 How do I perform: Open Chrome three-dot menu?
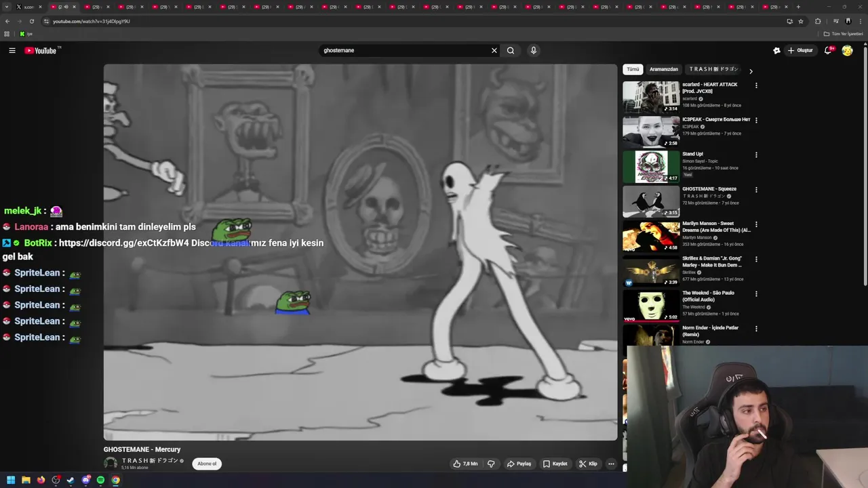pyautogui.click(x=860, y=21)
